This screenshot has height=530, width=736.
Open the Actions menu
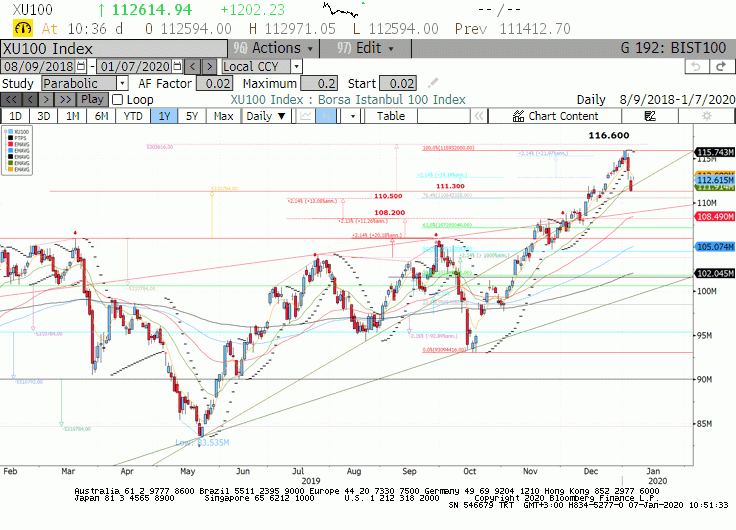coord(274,48)
